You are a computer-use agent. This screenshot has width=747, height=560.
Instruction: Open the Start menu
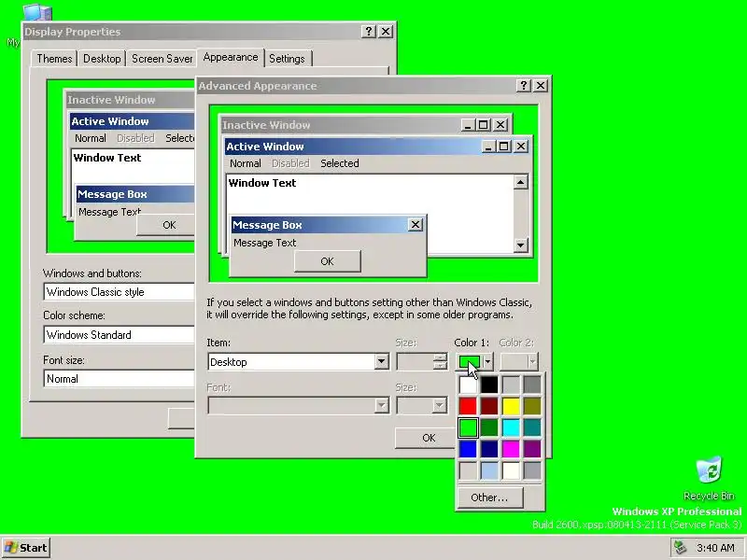26,548
